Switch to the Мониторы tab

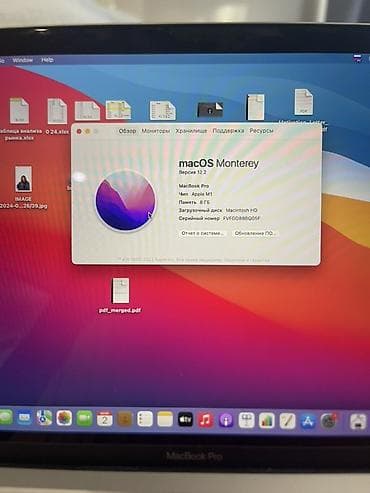tap(156, 131)
